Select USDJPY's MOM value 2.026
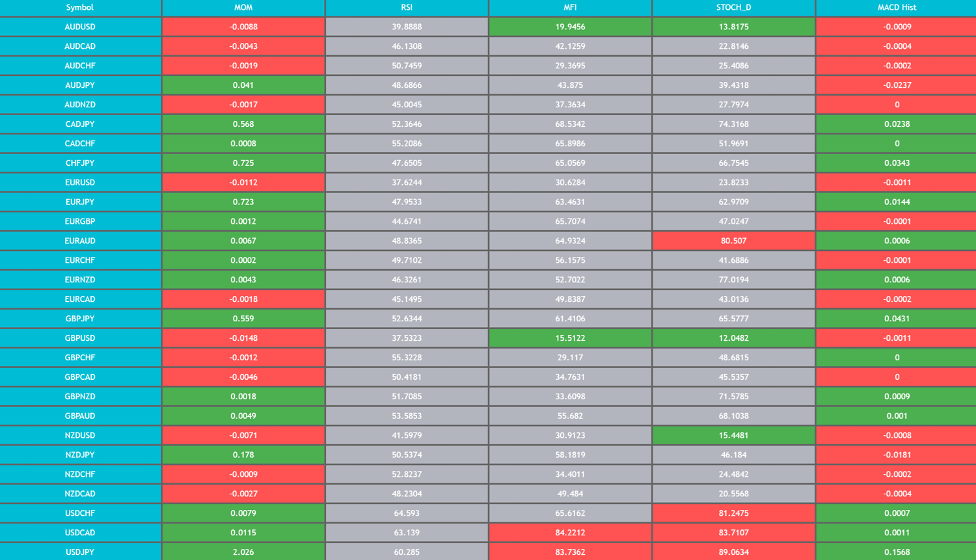 pyautogui.click(x=243, y=552)
